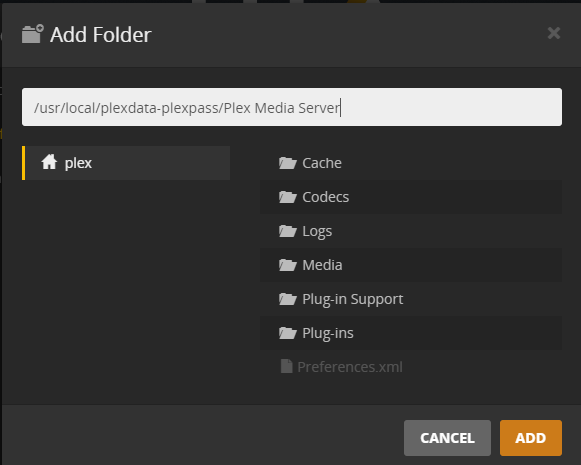
Task: Cancel the Add Folder dialog
Action: [x=447, y=438]
